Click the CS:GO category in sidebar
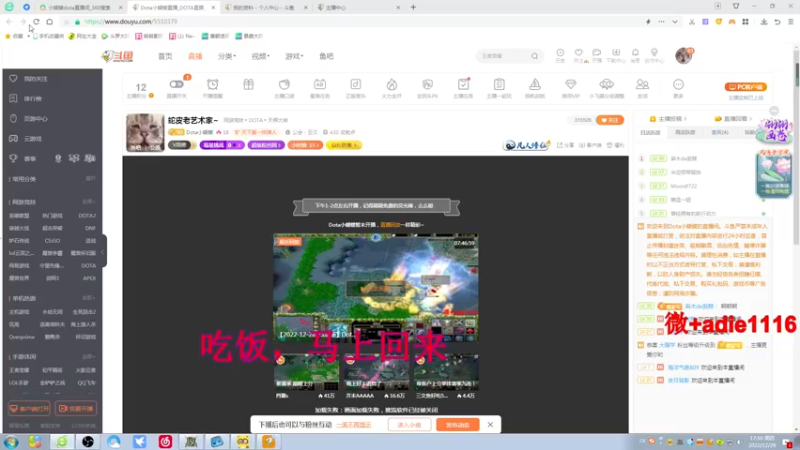Viewport: 800px width, 450px height. (x=52, y=241)
